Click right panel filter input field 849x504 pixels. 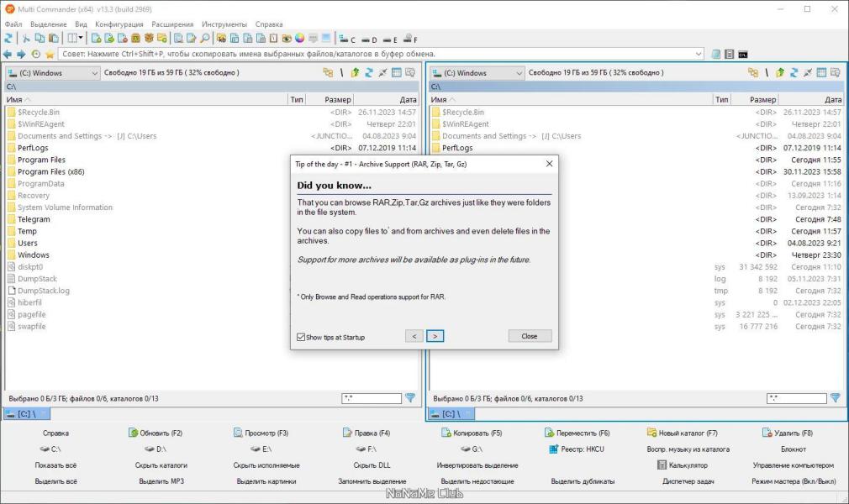click(x=797, y=398)
